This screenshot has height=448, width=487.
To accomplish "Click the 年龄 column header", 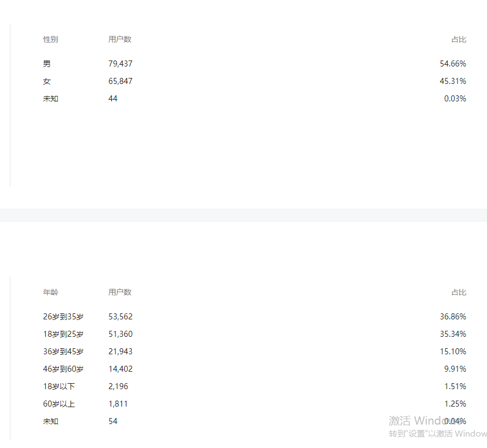I will (x=51, y=292).
